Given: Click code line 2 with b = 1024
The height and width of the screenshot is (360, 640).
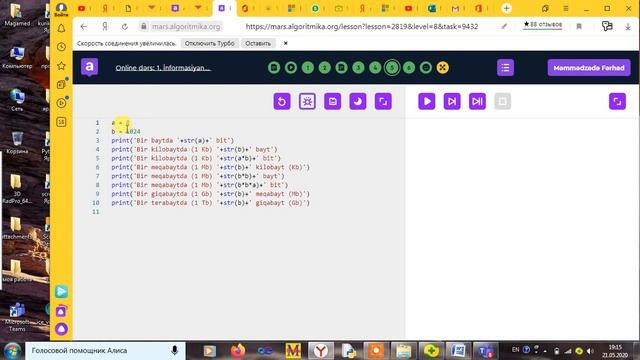Looking at the screenshot, I should click(126, 131).
